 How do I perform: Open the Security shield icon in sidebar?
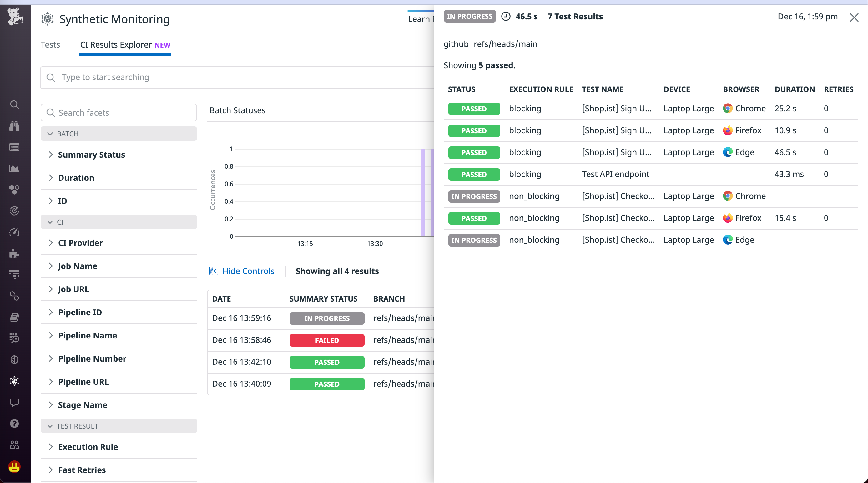pyautogui.click(x=14, y=360)
